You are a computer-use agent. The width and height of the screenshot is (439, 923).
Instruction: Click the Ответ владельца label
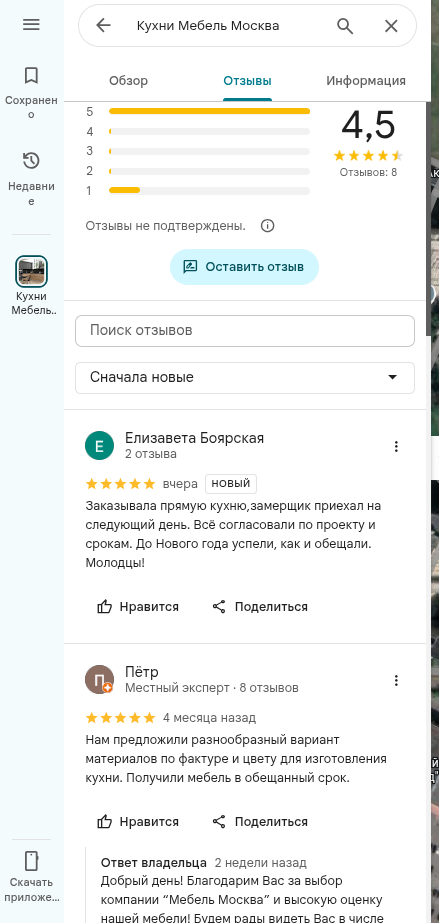(154, 863)
